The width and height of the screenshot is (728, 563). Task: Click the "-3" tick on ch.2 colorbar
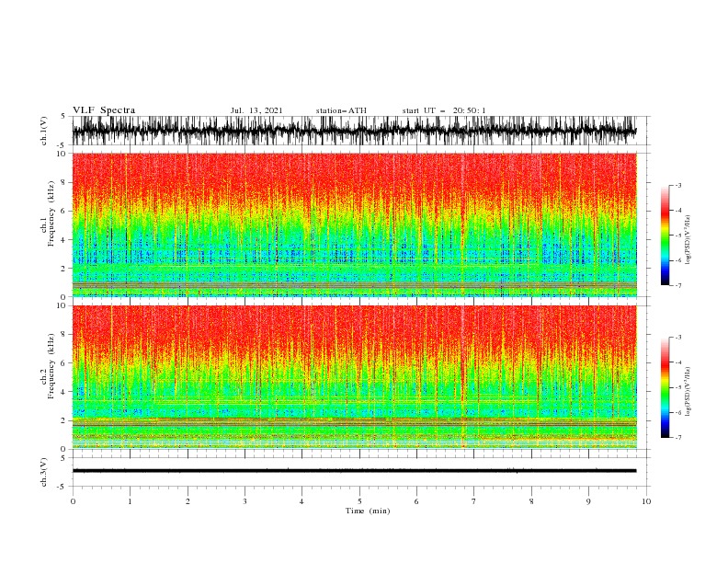tap(678, 338)
